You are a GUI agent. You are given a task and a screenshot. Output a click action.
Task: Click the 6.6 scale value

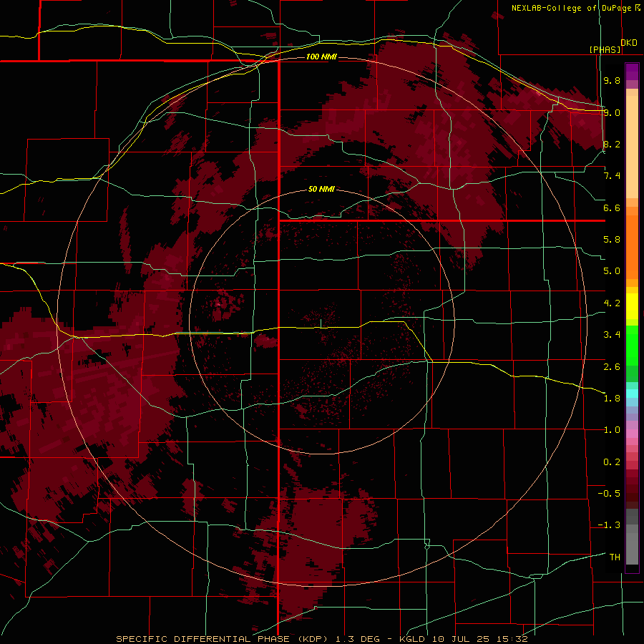point(612,208)
